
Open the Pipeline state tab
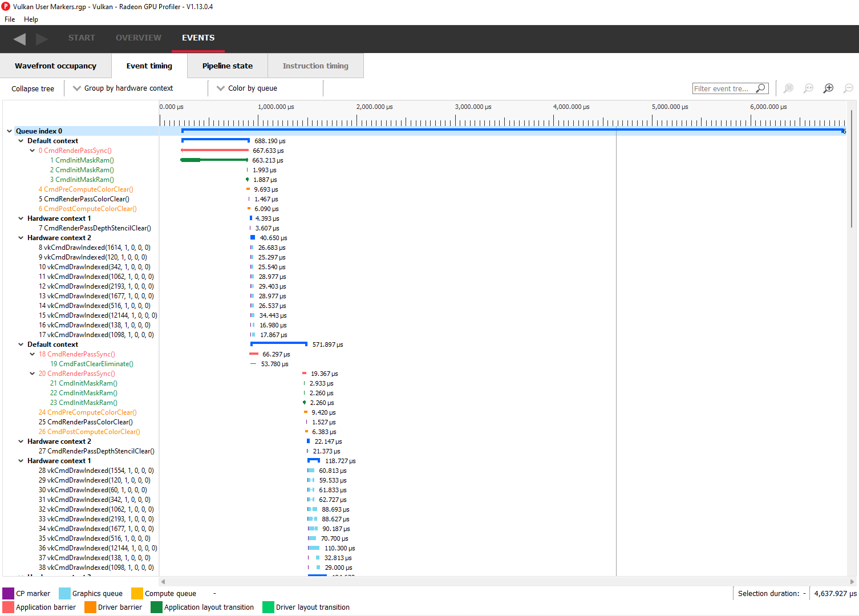click(x=227, y=66)
